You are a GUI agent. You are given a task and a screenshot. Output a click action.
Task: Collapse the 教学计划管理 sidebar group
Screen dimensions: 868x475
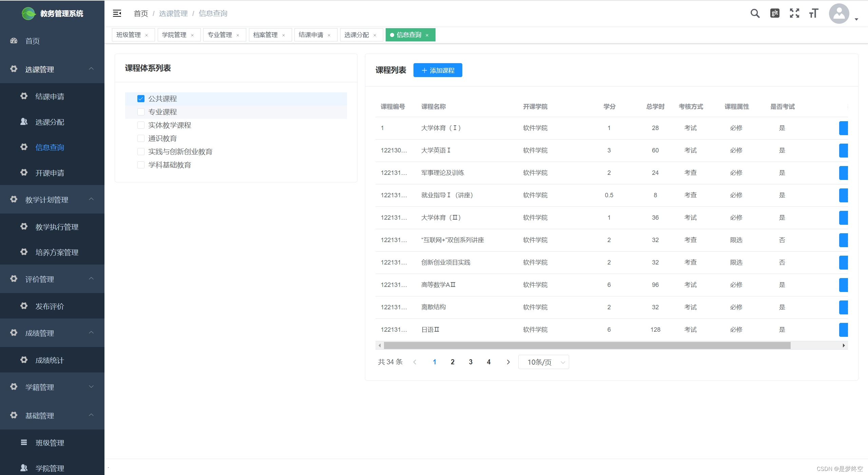tap(52, 199)
